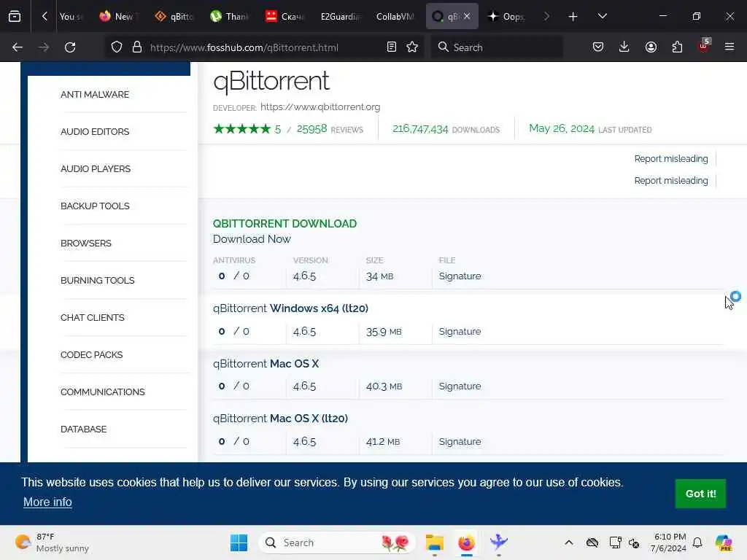
Task: Open tracking protection shield icon
Action: [x=117, y=47]
